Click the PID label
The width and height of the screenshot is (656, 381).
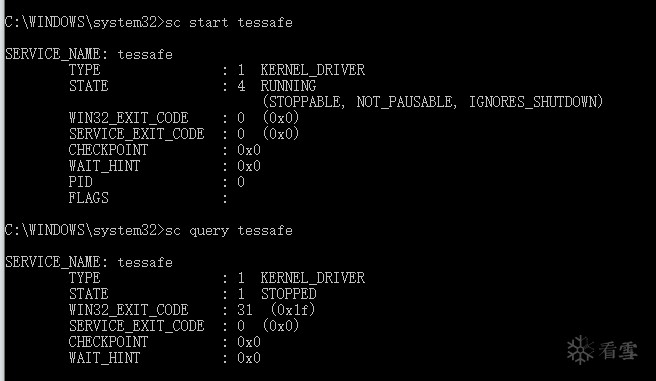pyautogui.click(x=80, y=182)
